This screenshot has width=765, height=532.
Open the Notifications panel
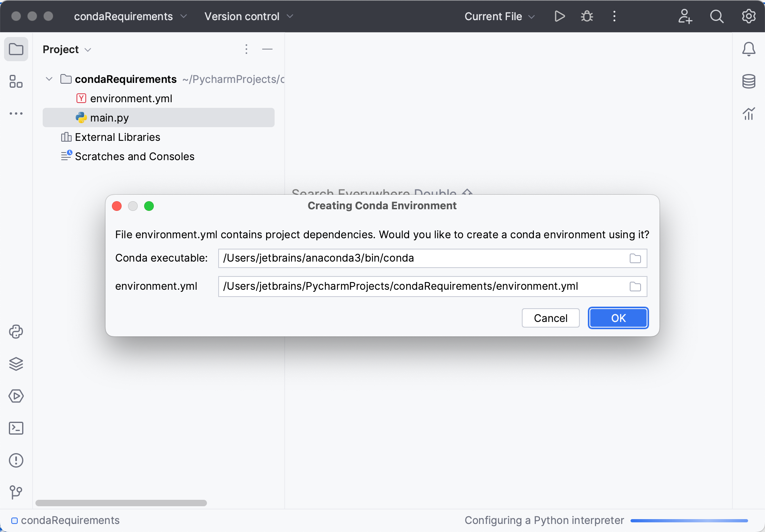(749, 49)
